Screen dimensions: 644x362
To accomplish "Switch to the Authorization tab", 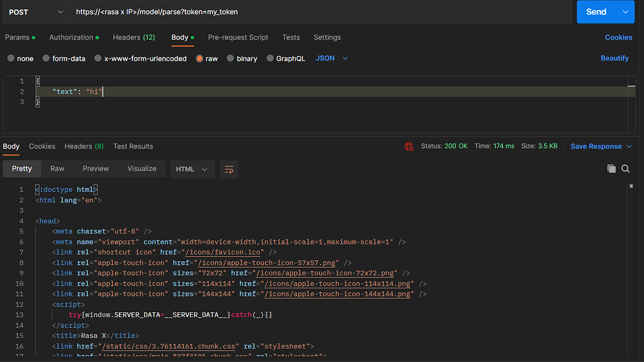I will 71,37.
